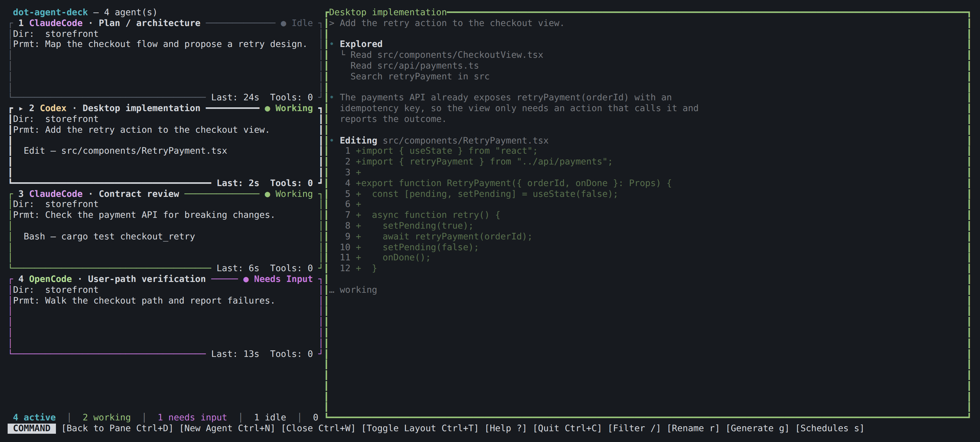Click the 'Idle' label on agent 1
The height and width of the screenshot is (442, 980).
pyautogui.click(x=302, y=23)
